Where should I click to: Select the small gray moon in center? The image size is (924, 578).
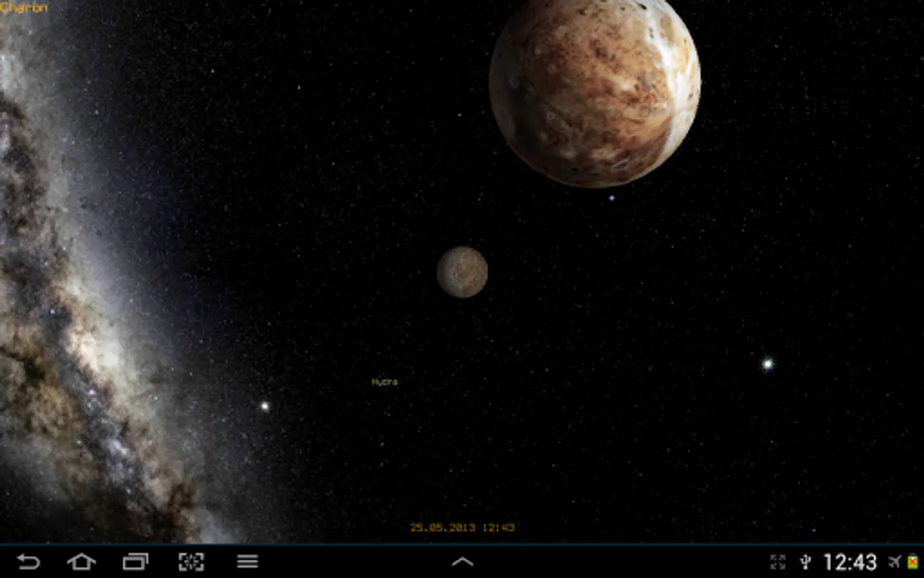462,272
